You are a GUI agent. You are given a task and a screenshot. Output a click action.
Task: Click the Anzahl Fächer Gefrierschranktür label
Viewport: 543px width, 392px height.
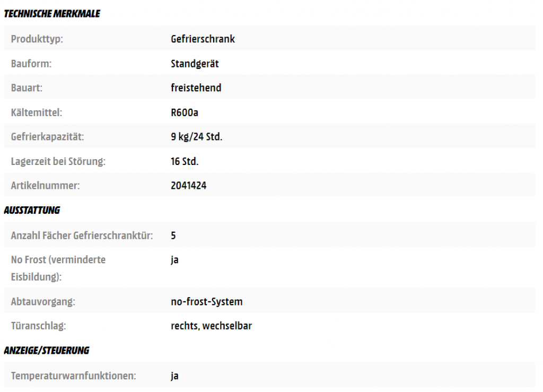[x=82, y=236]
